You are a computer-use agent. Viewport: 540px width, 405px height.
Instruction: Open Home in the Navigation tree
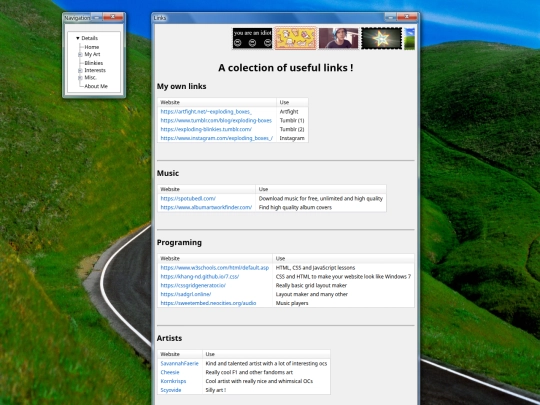(92, 47)
